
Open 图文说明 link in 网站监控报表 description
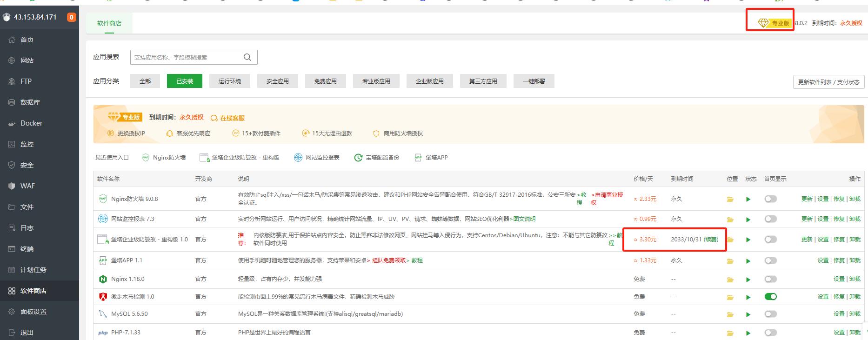(524, 219)
